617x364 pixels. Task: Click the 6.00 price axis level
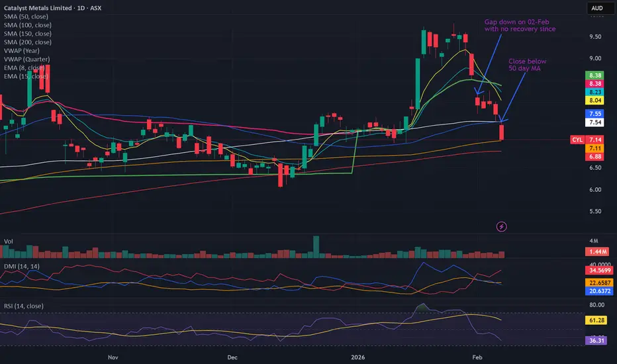[595, 190]
